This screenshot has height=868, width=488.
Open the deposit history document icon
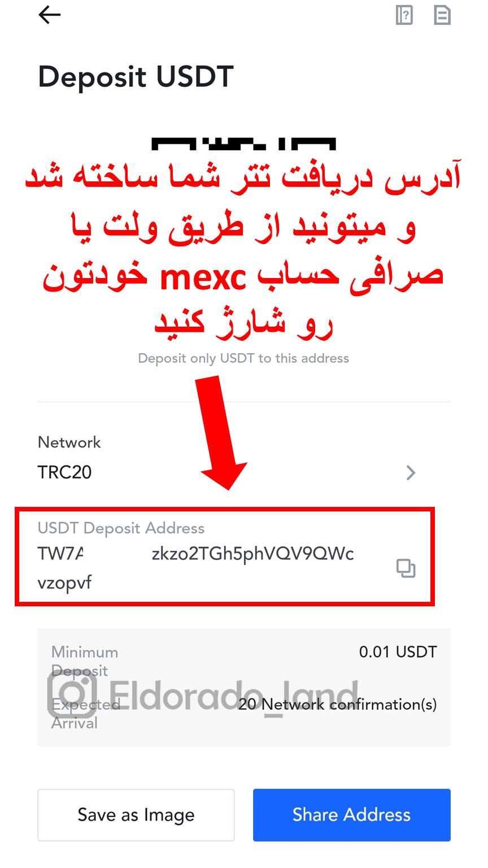click(x=442, y=15)
